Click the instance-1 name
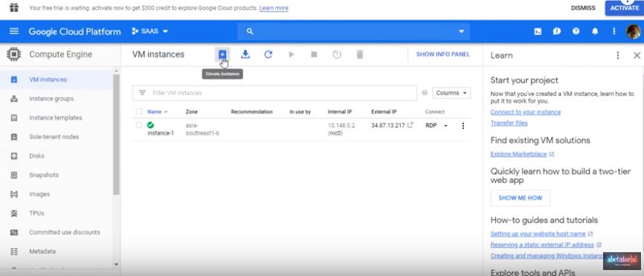The height and width of the screenshot is (276, 644). coord(161,133)
